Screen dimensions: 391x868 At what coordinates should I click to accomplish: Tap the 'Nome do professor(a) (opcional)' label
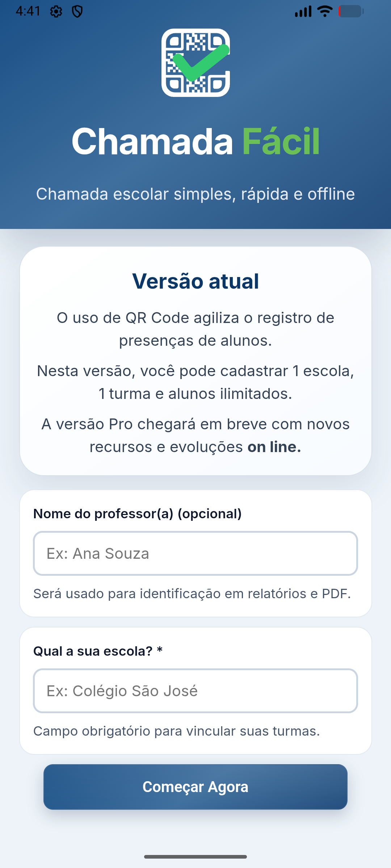click(138, 514)
